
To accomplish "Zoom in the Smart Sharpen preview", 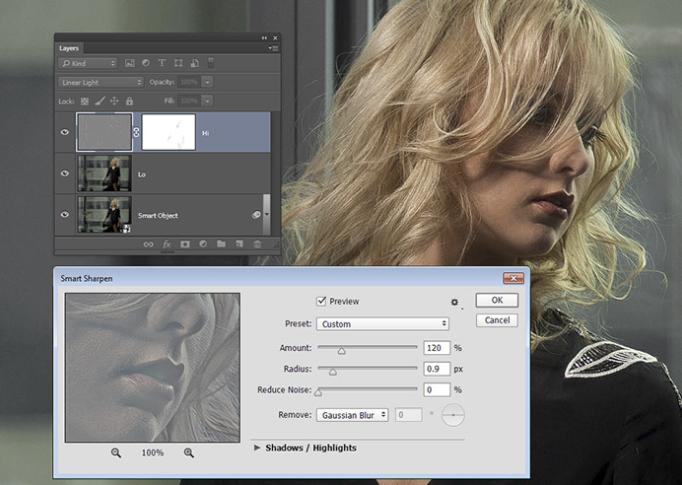I will click(189, 453).
